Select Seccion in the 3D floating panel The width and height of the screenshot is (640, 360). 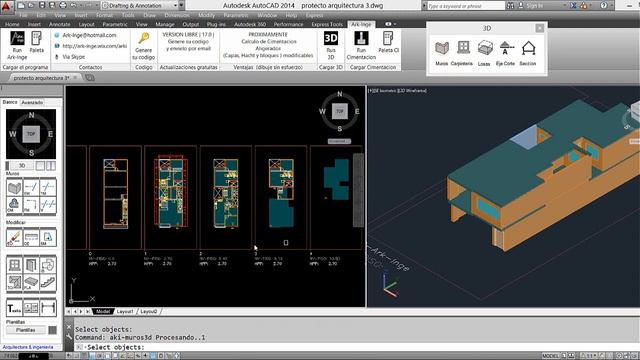528,53
